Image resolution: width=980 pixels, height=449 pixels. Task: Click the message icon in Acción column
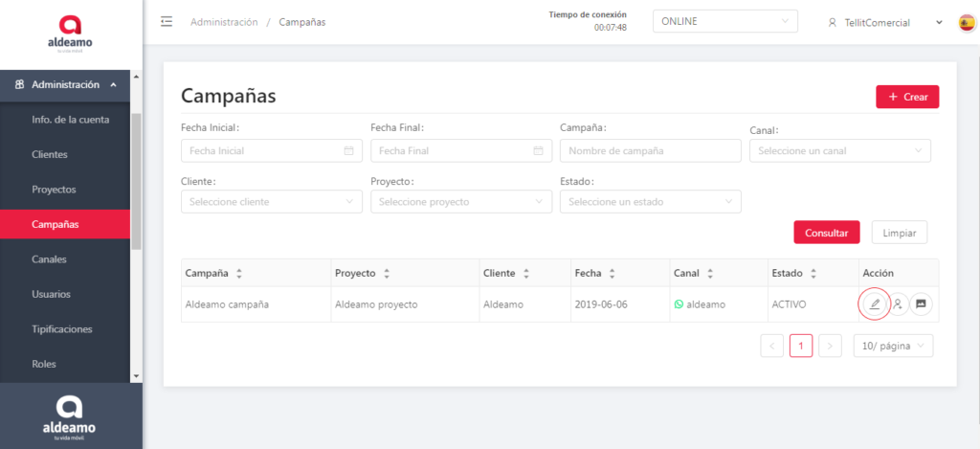click(x=921, y=304)
